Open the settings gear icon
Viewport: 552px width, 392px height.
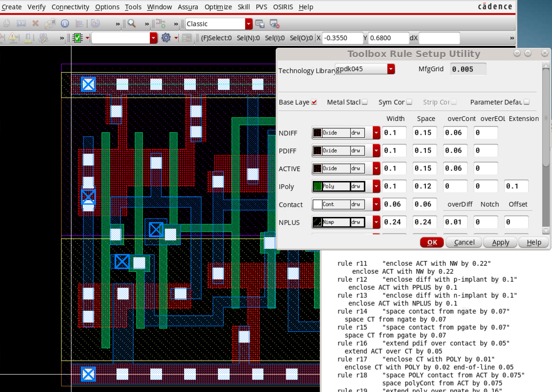[x=166, y=38]
